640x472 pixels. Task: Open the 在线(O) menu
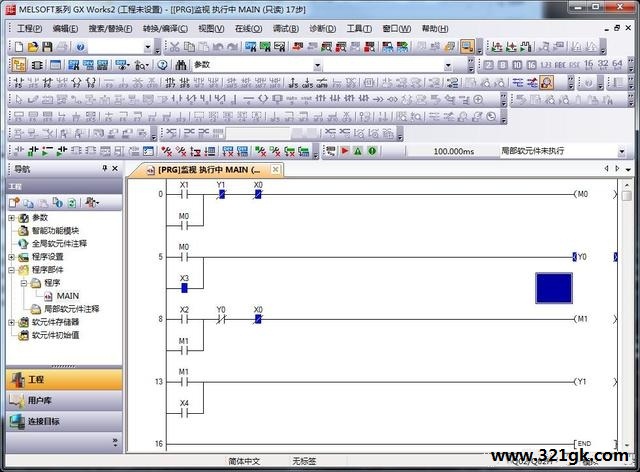(x=248, y=28)
